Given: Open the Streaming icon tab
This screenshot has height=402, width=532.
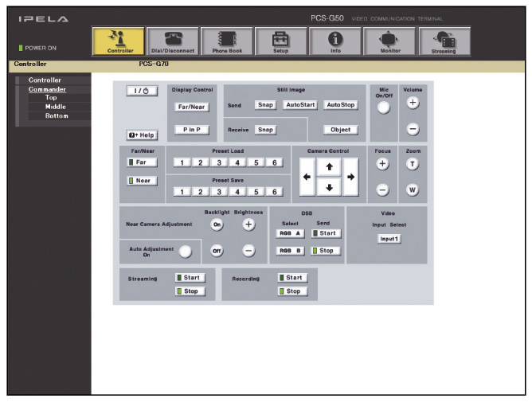Looking at the screenshot, I should point(444,42).
